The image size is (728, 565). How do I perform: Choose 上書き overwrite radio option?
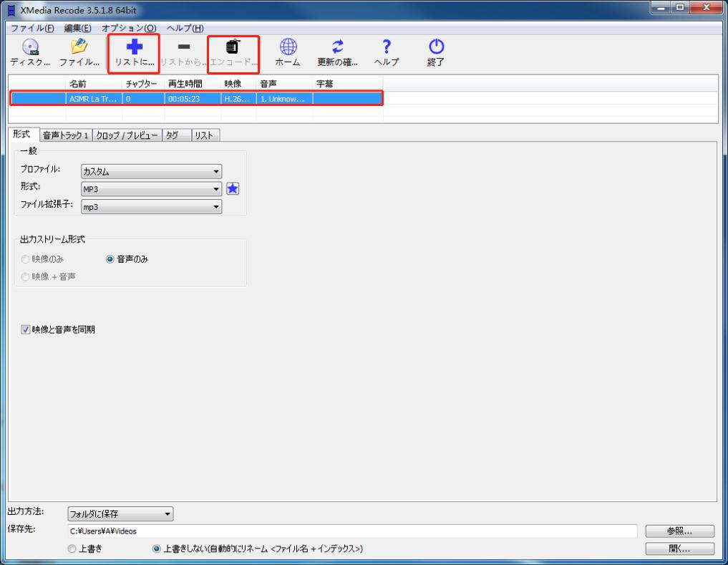pyautogui.click(x=72, y=549)
